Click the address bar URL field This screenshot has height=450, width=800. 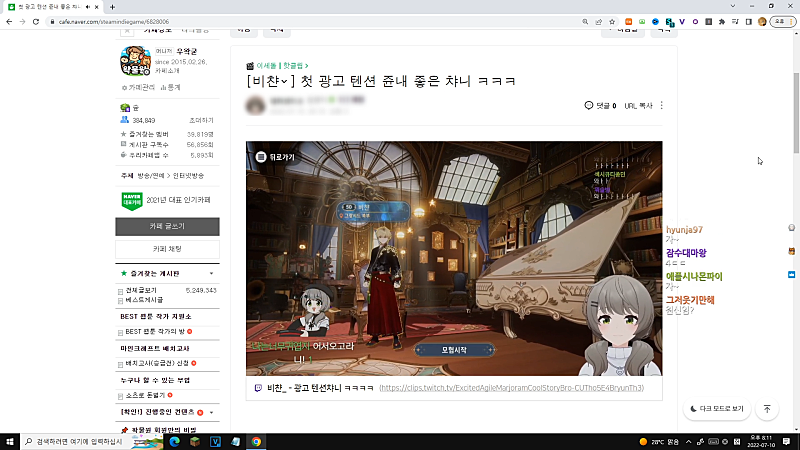316,22
